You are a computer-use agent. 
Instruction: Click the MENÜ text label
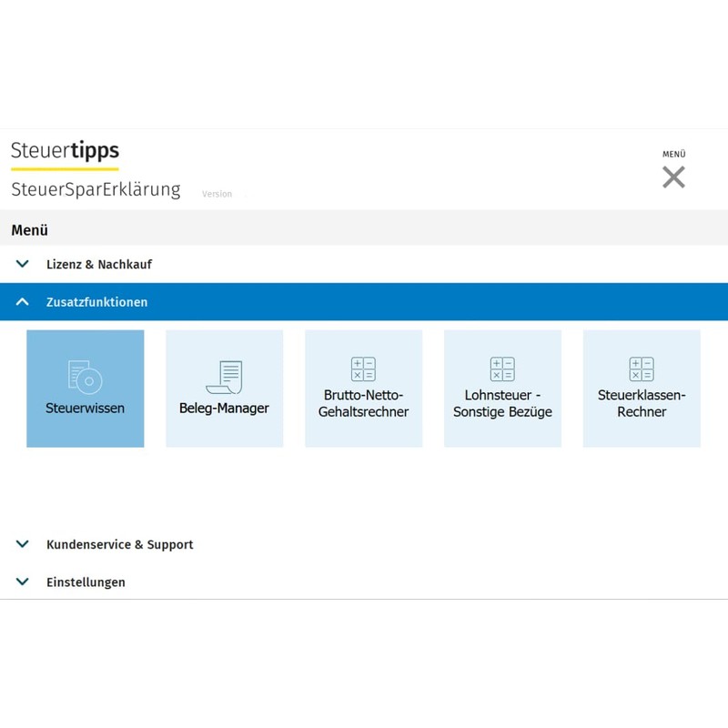(x=673, y=155)
